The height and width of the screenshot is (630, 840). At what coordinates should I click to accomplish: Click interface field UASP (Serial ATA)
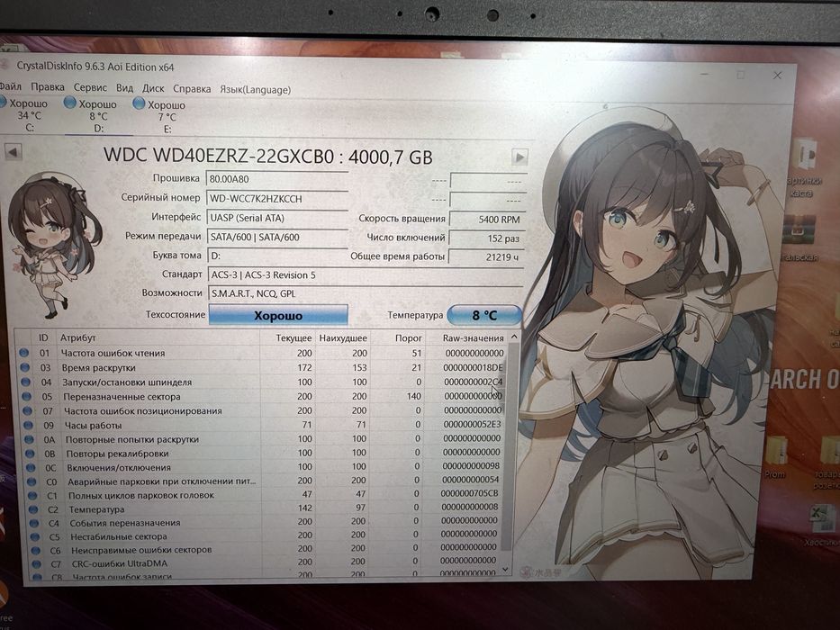[x=277, y=218]
